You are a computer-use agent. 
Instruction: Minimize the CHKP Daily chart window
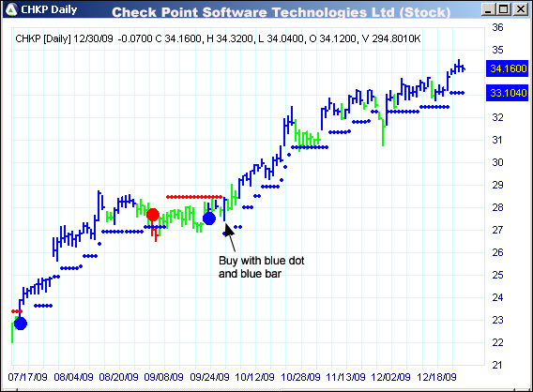488,8
